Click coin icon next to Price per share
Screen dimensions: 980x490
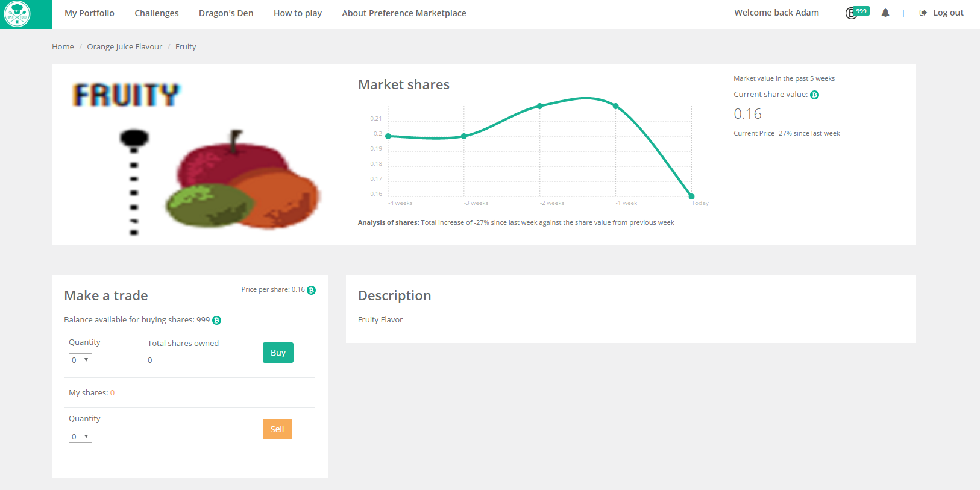coord(311,290)
